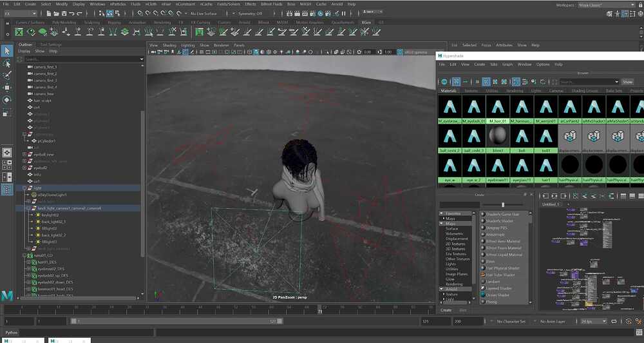Click the current frame marker at 71
This screenshot has width=644, height=343.
(x=319, y=309)
